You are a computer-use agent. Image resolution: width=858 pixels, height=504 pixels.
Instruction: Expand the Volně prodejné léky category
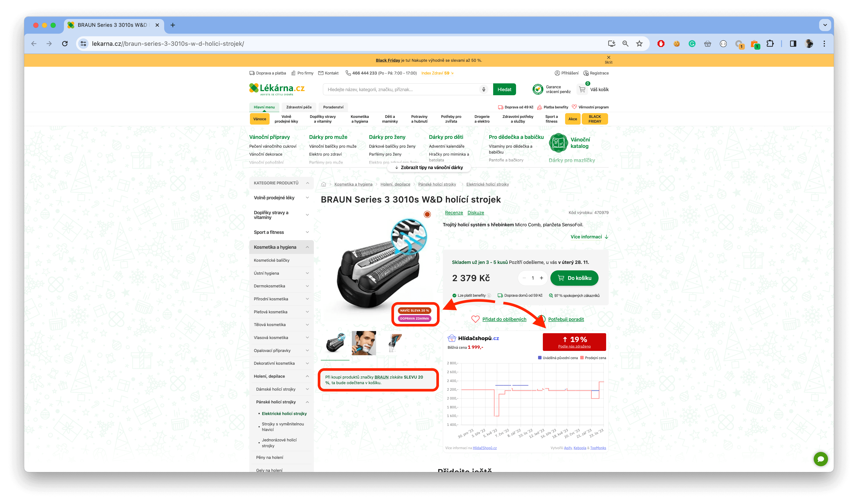coord(307,197)
